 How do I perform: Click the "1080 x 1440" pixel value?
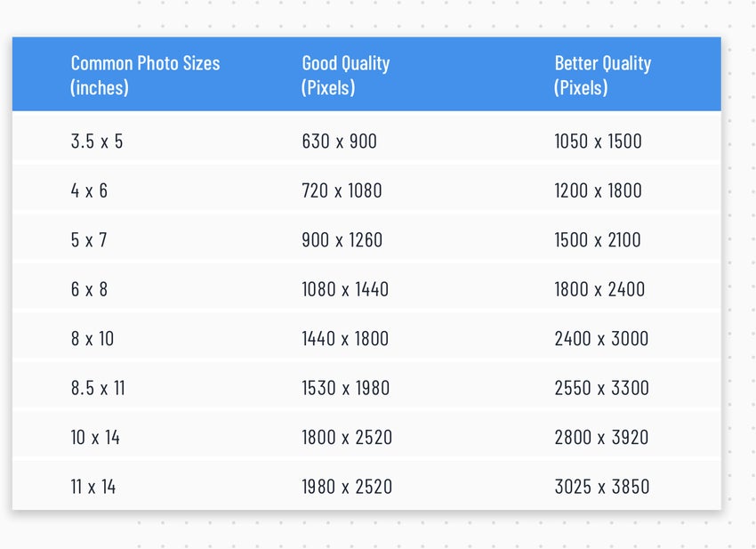click(x=345, y=289)
